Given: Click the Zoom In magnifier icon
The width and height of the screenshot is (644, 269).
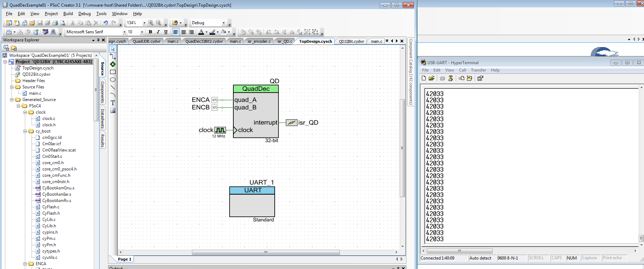Looking at the screenshot, I should click(151, 23).
